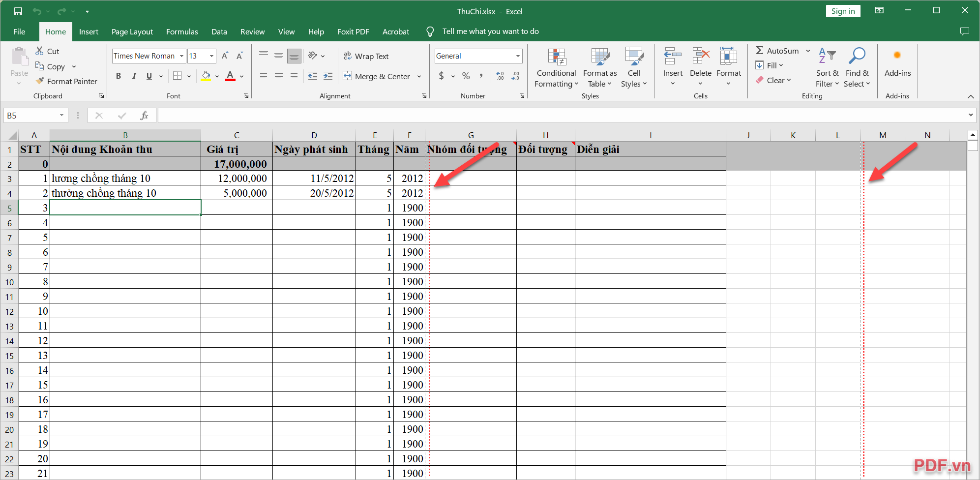
Task: Center the cell text horizontally
Action: click(279, 76)
